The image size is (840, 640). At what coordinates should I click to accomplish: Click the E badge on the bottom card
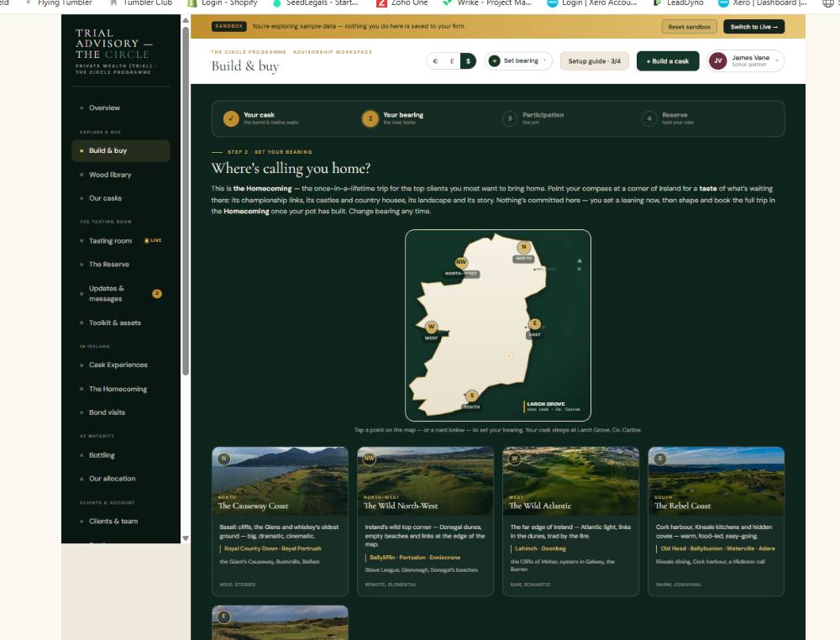pos(224,617)
